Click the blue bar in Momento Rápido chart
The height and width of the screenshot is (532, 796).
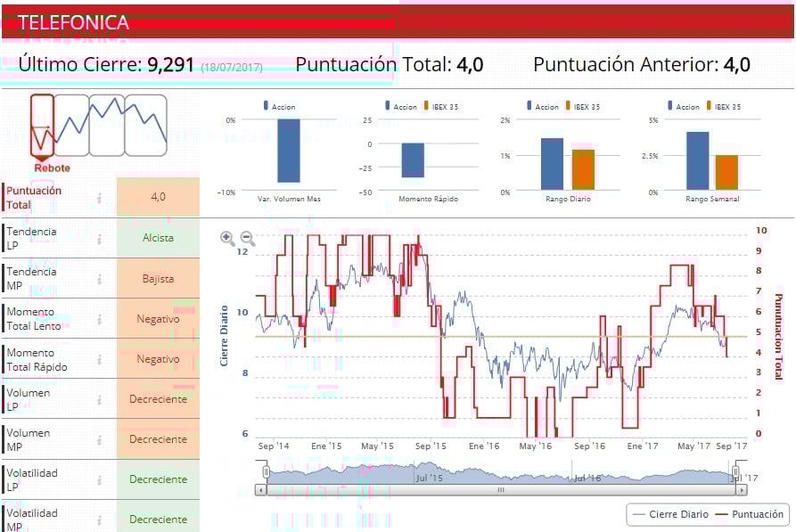click(x=413, y=160)
